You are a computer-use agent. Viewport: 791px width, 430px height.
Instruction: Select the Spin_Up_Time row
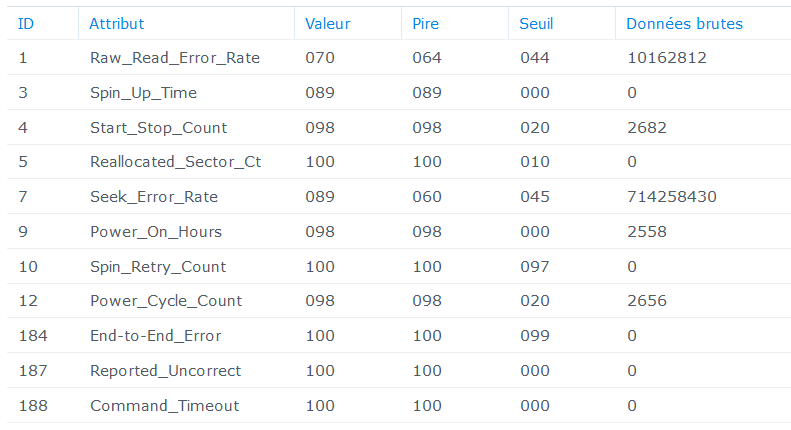399,92
